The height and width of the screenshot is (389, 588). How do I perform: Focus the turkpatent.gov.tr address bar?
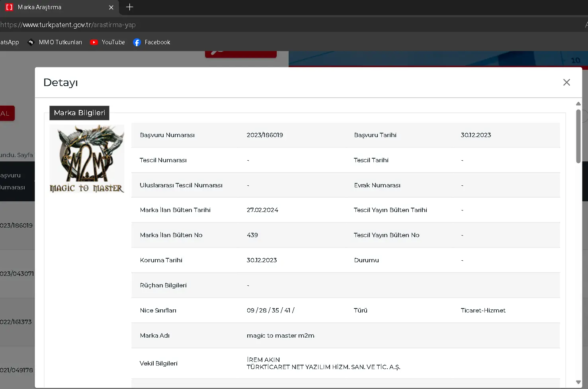(x=159, y=25)
